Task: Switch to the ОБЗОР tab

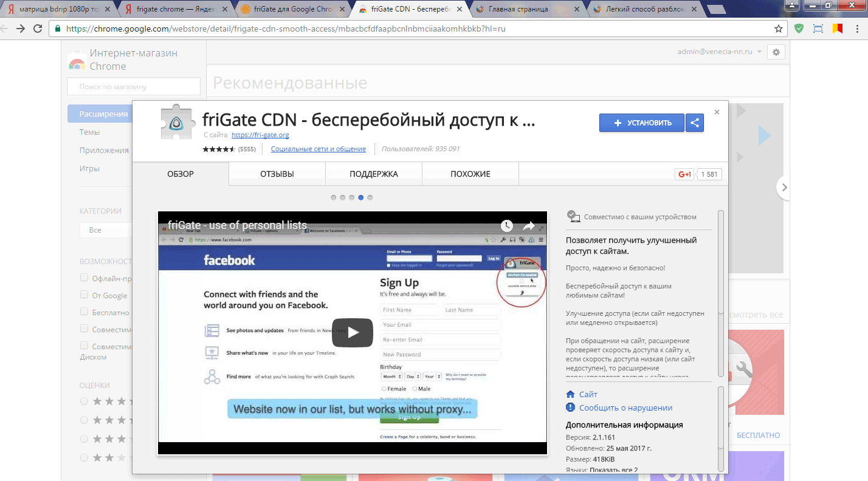Action: [x=181, y=174]
